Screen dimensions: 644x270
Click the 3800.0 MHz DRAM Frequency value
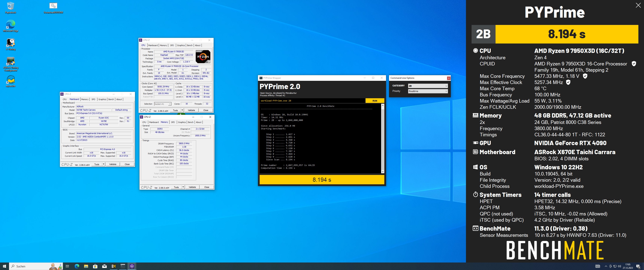click(184, 143)
